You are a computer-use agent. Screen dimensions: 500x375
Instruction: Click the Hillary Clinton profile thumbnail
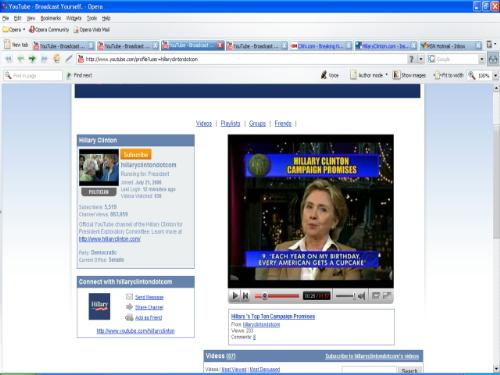click(99, 167)
